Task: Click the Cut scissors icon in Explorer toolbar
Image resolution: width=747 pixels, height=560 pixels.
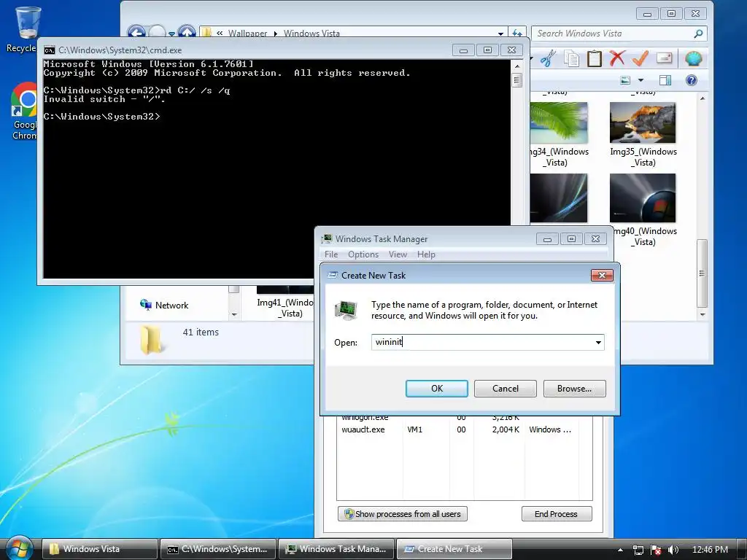Action: tap(548, 58)
